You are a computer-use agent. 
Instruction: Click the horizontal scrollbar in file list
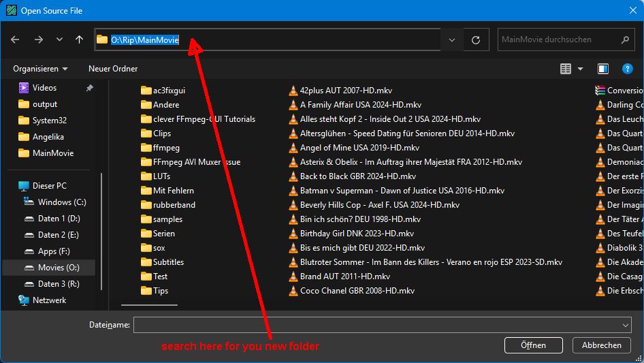pyautogui.click(x=150, y=305)
